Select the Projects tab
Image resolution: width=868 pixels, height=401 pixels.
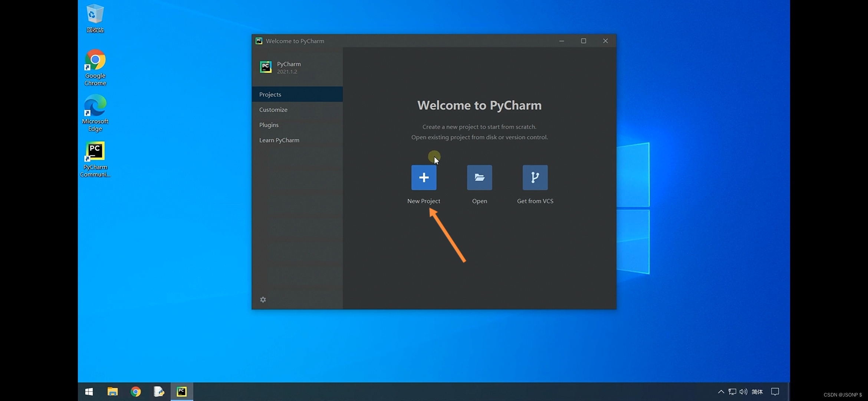pyautogui.click(x=297, y=94)
